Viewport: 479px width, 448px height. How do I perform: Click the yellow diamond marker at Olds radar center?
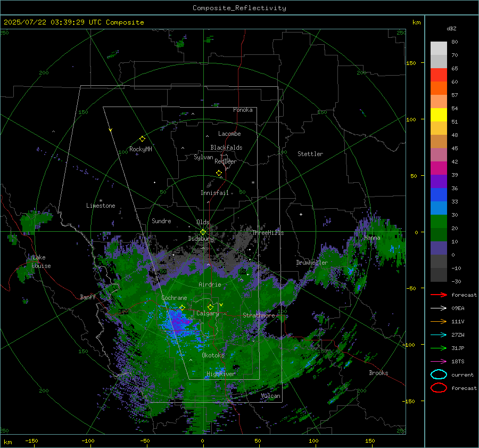click(x=203, y=232)
